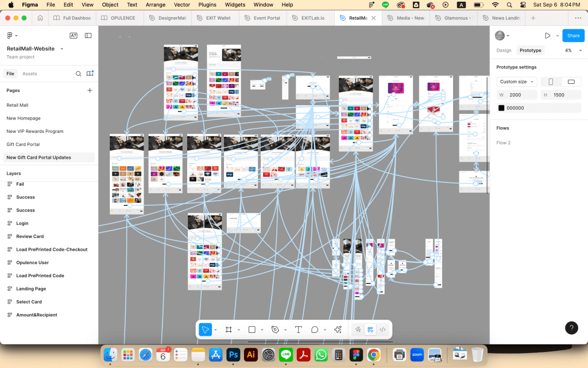Open the Custom size device dropdown
This screenshot has height=368, width=588.
(x=516, y=82)
